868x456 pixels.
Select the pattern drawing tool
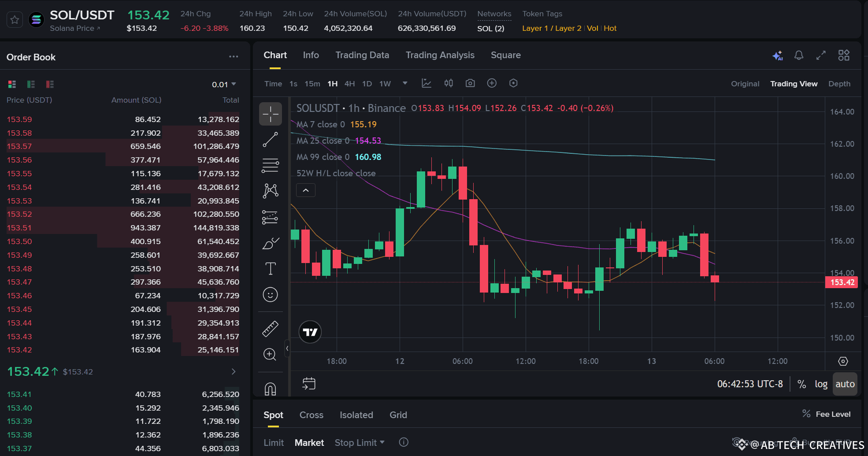pos(271,191)
